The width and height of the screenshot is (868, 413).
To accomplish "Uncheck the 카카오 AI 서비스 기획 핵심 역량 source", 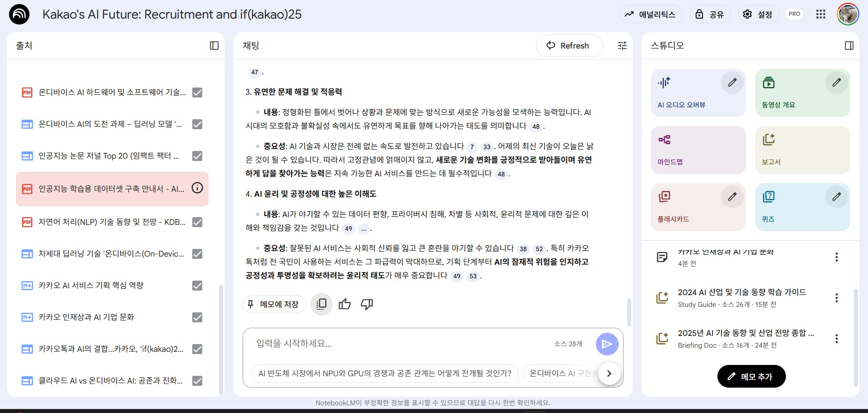I will 197,286.
